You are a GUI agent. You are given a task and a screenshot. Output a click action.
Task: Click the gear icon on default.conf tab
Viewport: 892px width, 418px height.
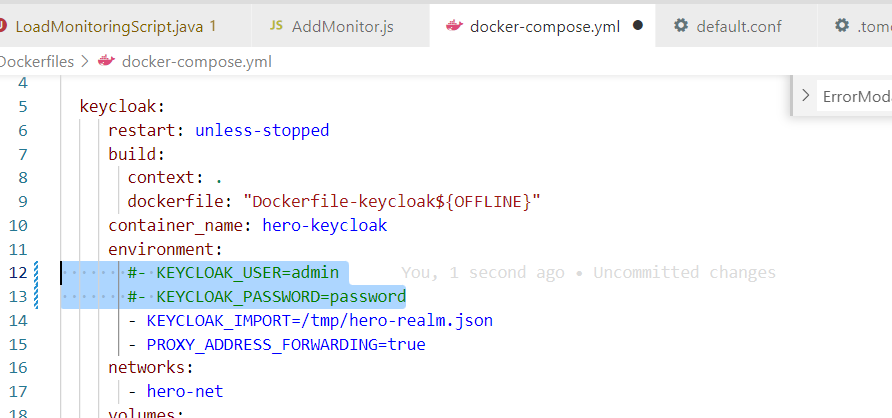coord(681,26)
